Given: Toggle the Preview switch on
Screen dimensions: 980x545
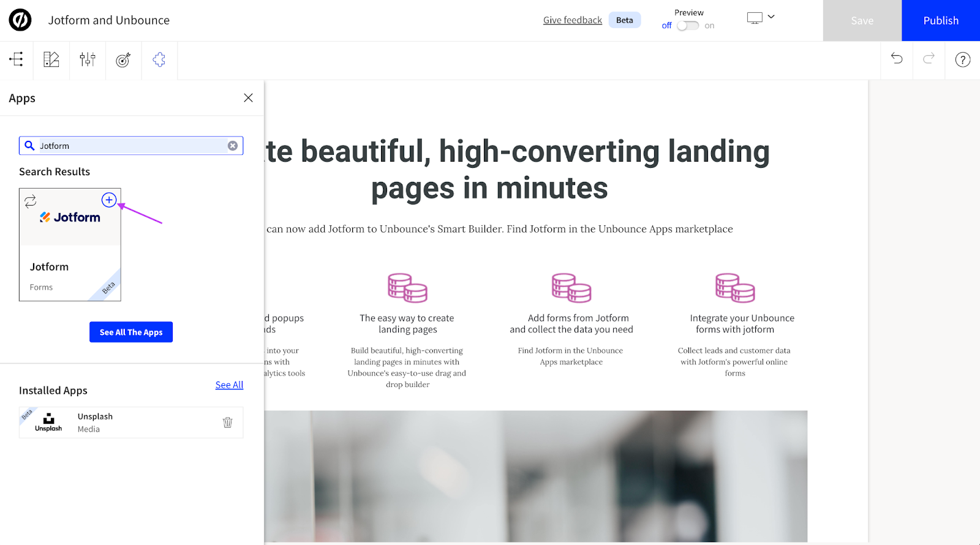Looking at the screenshot, I should point(688,26).
